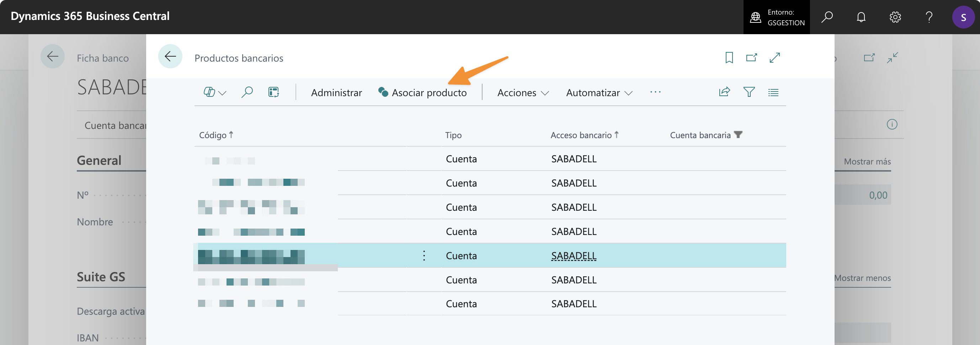Click Mostrar menos in Ficha banco
980x345 pixels.
click(862, 278)
